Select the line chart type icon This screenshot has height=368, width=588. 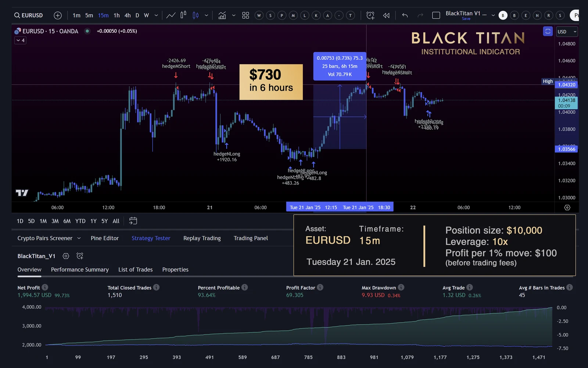171,15
